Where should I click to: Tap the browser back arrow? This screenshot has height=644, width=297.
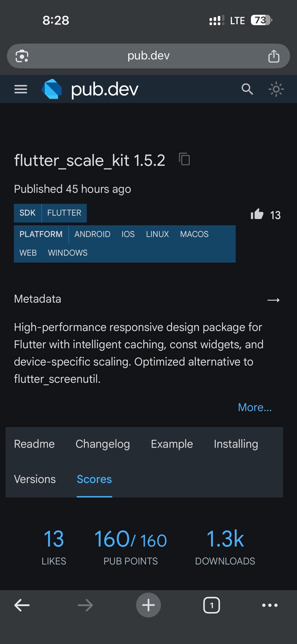pos(22,605)
